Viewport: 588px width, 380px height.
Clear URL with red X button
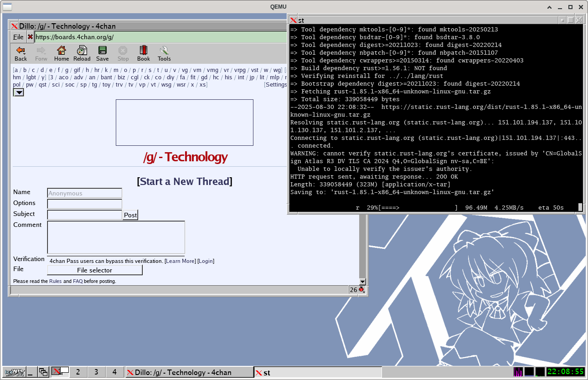[30, 37]
